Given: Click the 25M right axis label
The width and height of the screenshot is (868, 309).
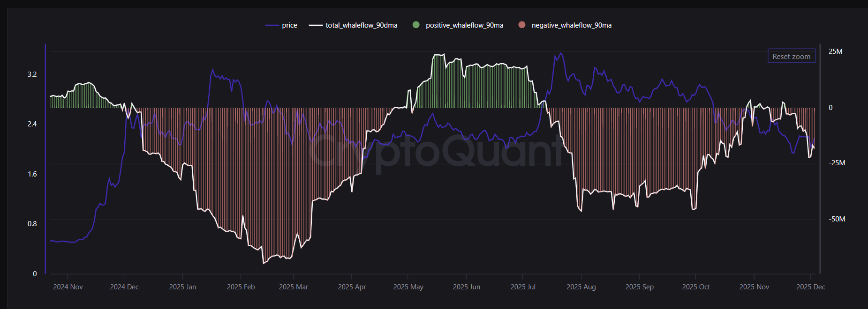Looking at the screenshot, I should pos(835,51).
